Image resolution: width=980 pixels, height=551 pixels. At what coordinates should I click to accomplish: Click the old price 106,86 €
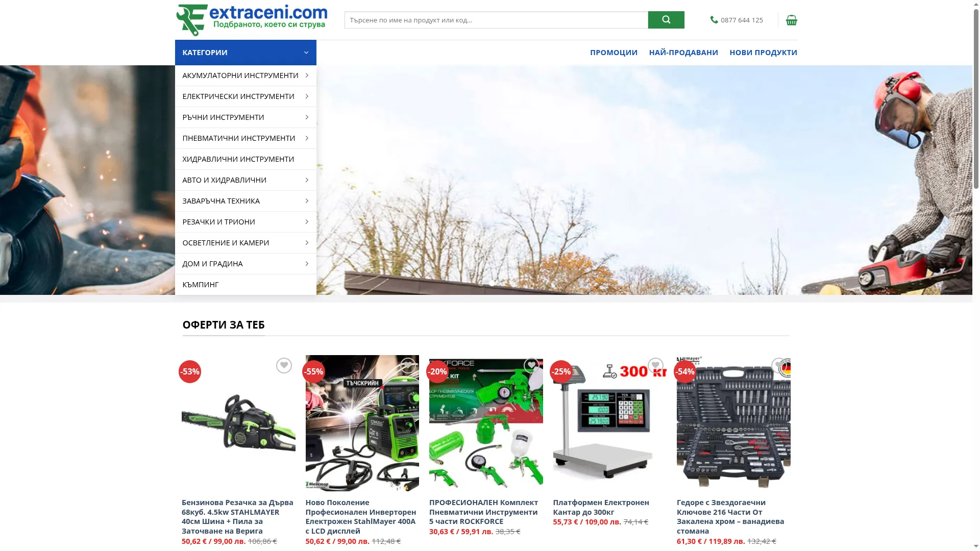[262, 541]
